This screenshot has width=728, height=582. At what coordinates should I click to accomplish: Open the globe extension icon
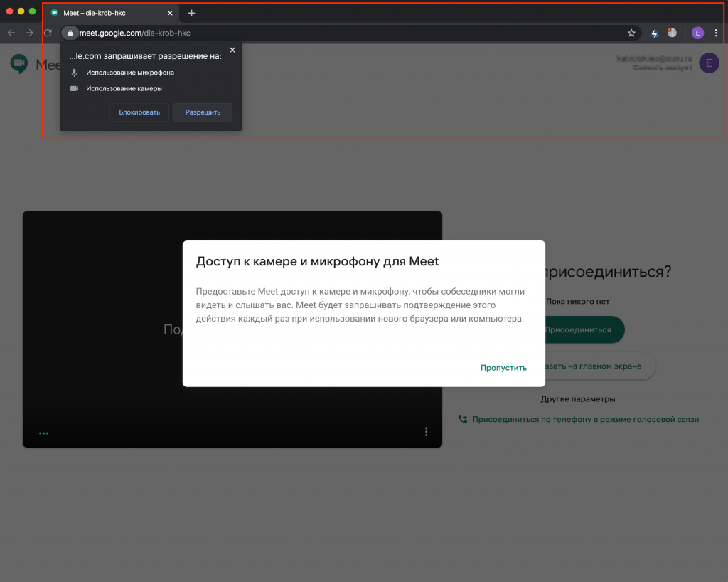673,33
